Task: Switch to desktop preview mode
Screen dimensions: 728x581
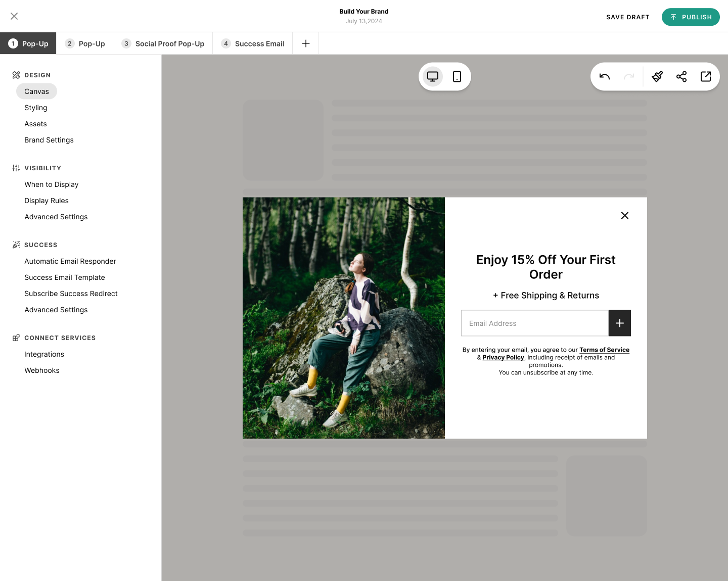Action: click(x=433, y=77)
